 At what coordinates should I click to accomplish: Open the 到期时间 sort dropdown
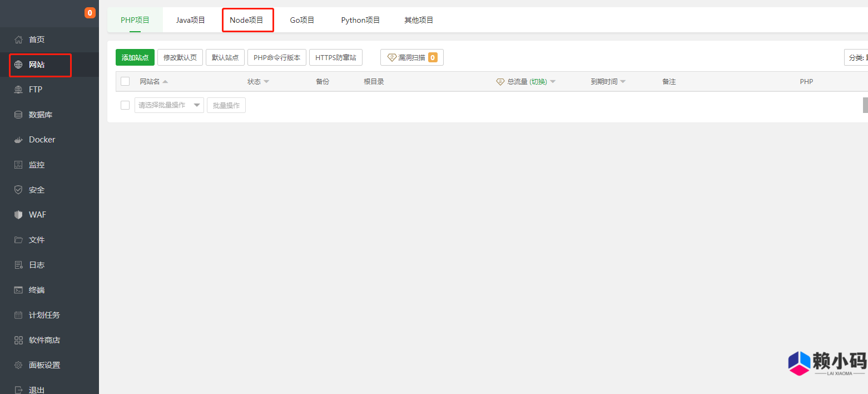[x=607, y=81]
